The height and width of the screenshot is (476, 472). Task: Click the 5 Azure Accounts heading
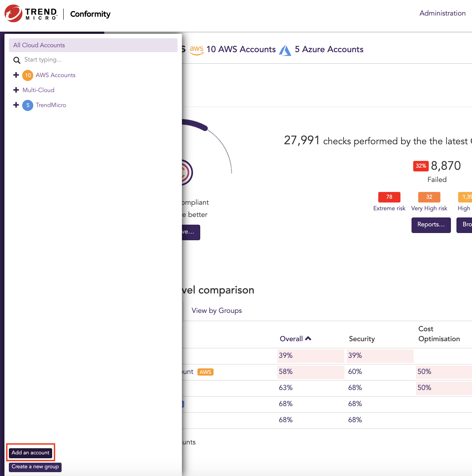pyautogui.click(x=329, y=49)
